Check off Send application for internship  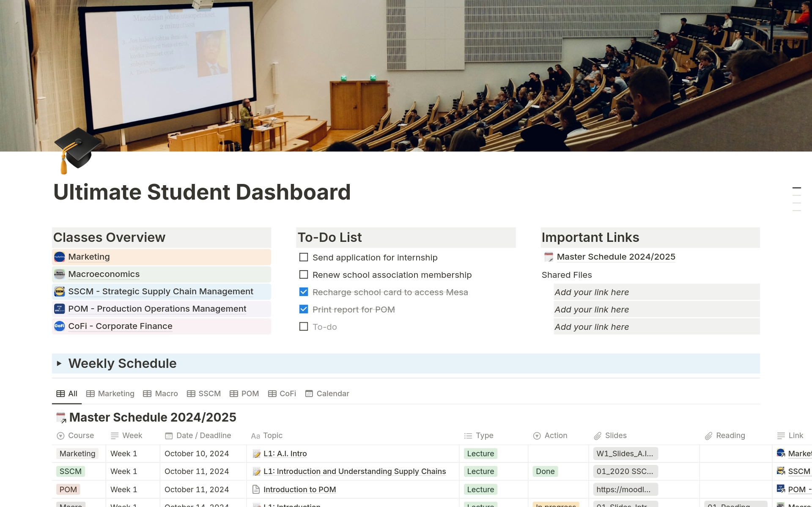303,257
